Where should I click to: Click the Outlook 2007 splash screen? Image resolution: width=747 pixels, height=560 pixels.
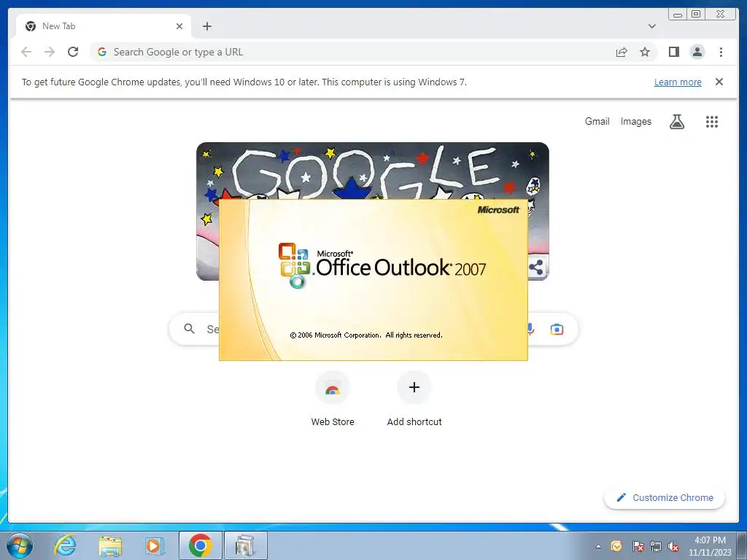373,280
